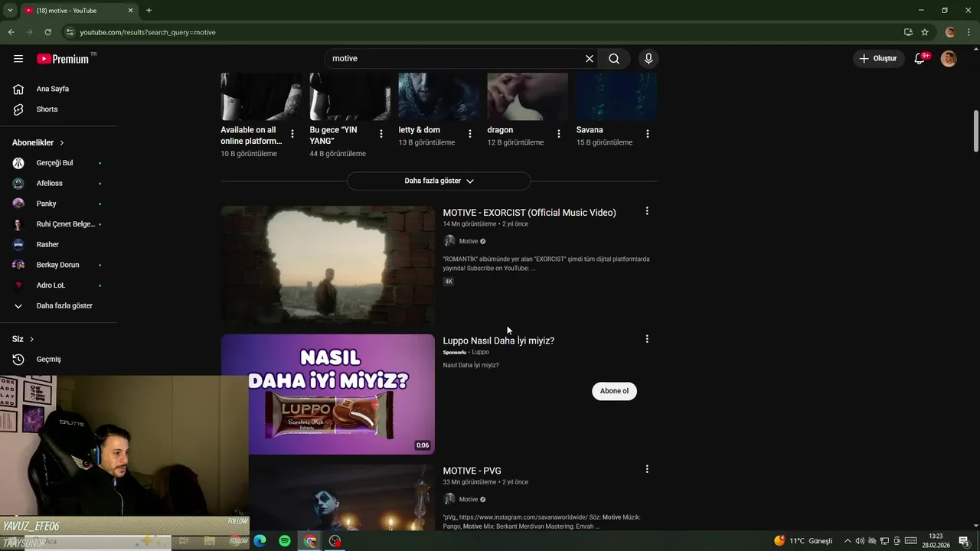Open the MOTIVE - PVG video title
The width and height of the screenshot is (980, 551).
472,471
